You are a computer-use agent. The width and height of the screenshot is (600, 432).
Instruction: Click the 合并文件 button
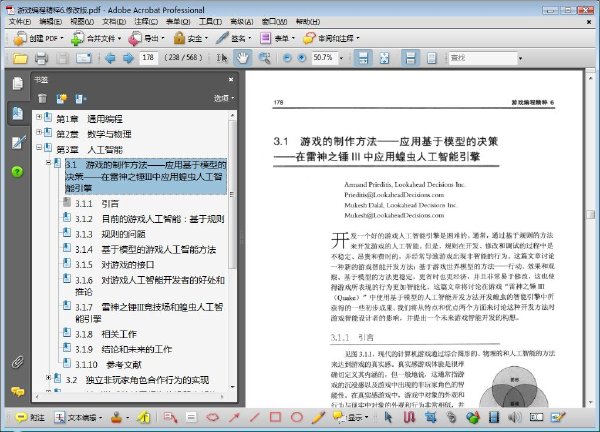(x=96, y=38)
